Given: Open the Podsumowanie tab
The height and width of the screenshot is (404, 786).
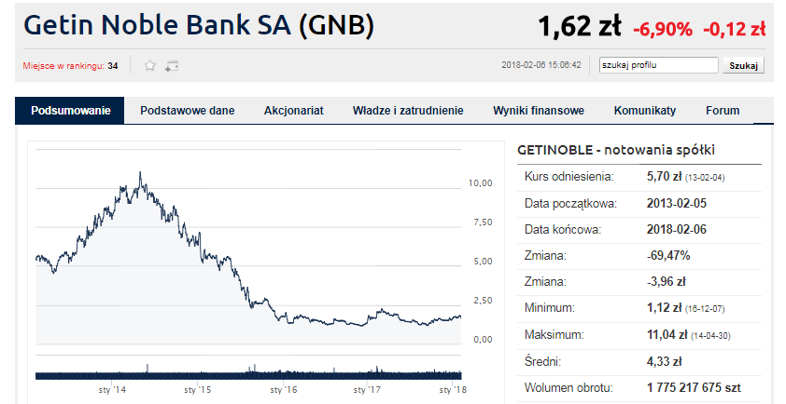Looking at the screenshot, I should (x=70, y=111).
